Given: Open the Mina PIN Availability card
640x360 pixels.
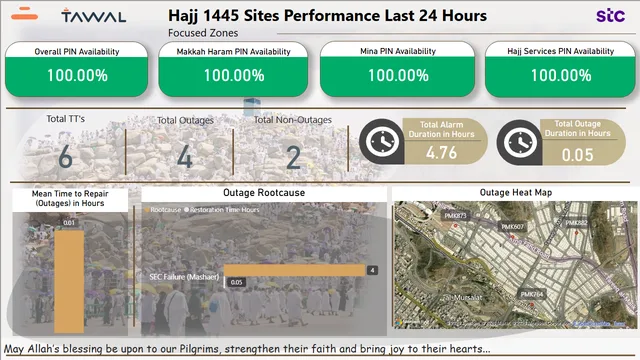Looking at the screenshot, I should click(398, 69).
